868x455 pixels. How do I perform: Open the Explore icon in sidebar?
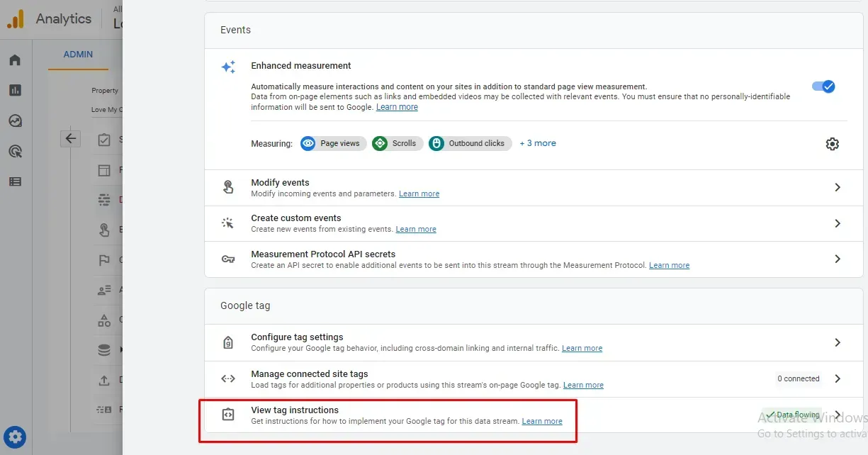click(15, 120)
